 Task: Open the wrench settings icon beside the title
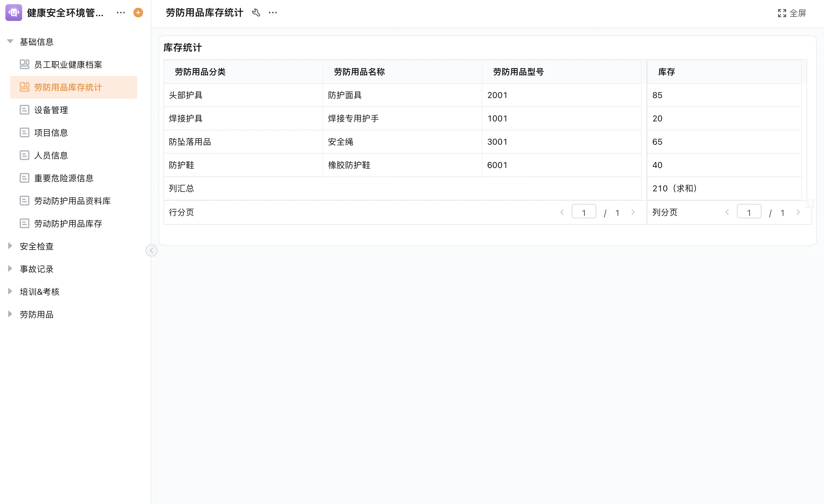[256, 13]
